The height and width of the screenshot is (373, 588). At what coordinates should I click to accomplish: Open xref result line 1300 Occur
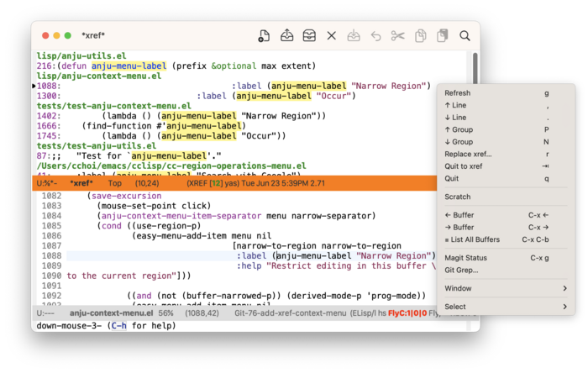196,96
